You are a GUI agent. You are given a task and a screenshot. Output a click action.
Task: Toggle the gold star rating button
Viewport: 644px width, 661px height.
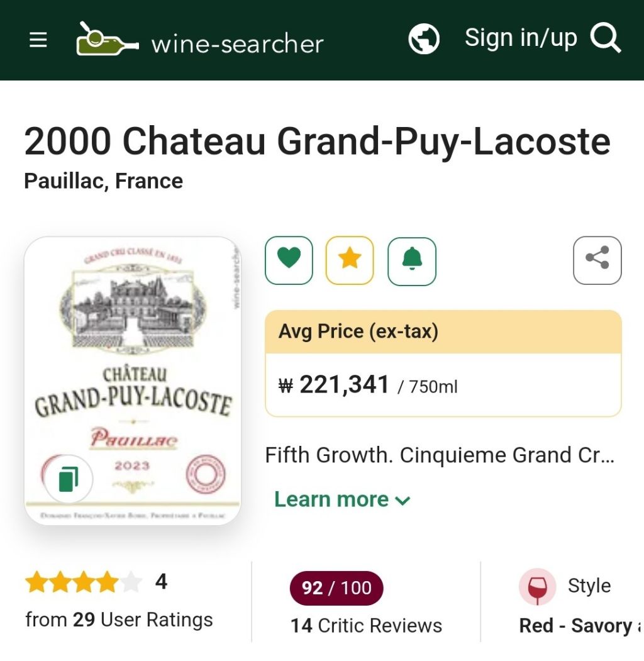350,260
